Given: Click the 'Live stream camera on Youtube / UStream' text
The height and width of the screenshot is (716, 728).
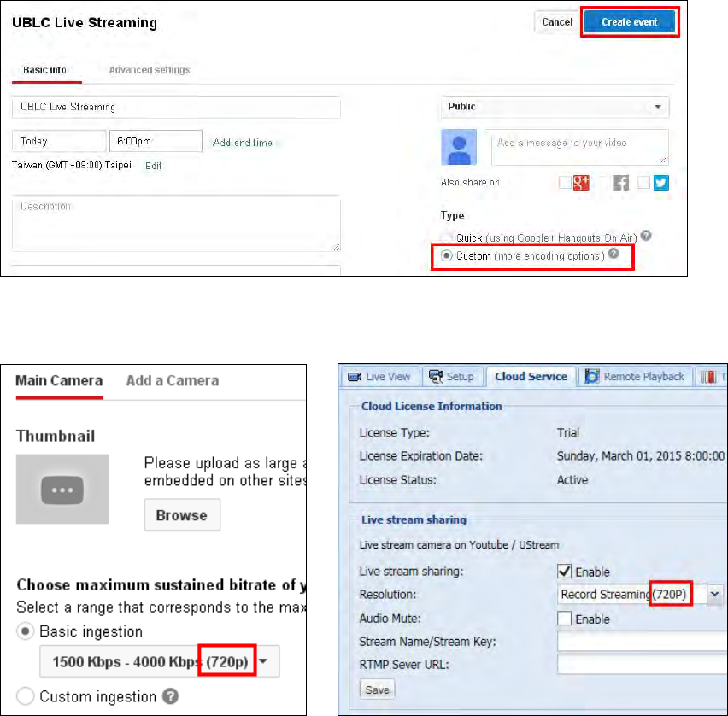Looking at the screenshot, I should coord(459,544).
